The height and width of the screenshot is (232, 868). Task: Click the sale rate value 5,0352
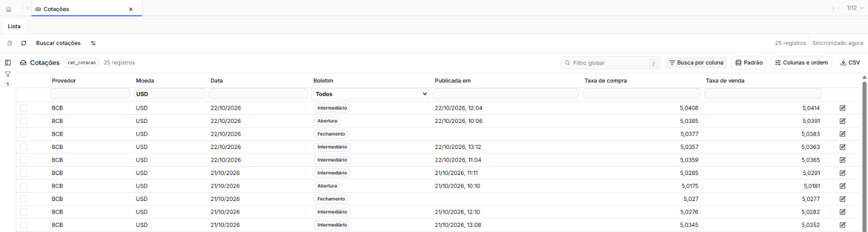(x=810, y=225)
